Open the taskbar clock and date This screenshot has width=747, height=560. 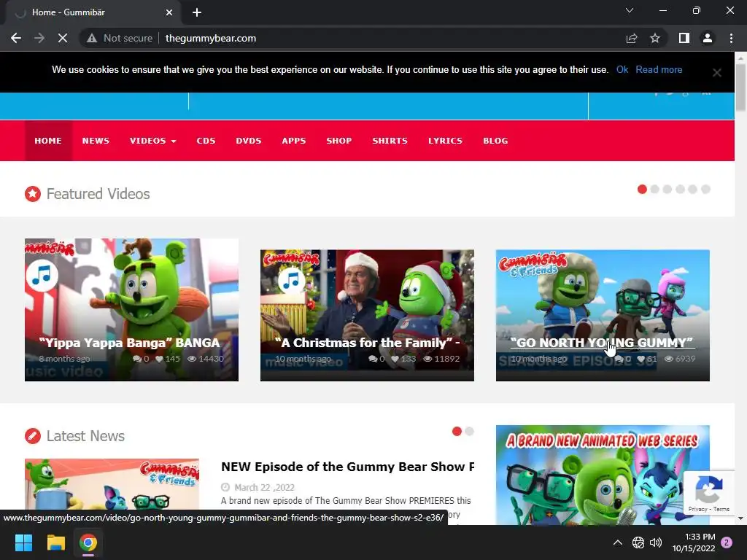click(694, 542)
